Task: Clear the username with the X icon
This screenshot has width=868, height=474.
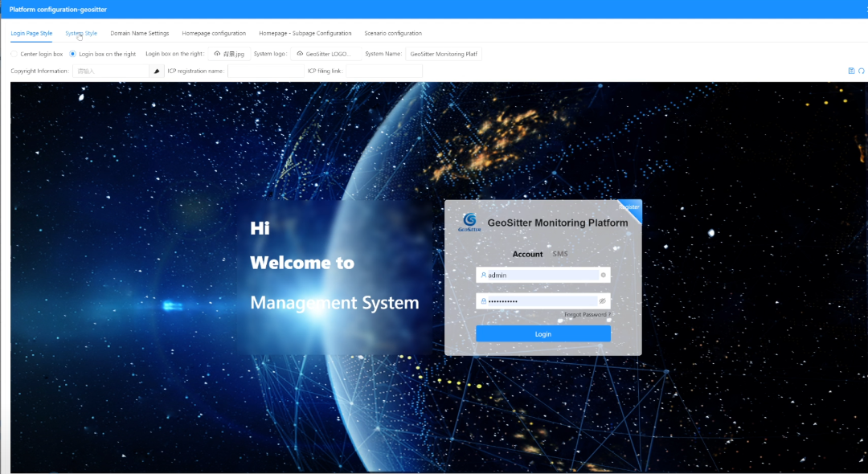Action: [x=604, y=275]
